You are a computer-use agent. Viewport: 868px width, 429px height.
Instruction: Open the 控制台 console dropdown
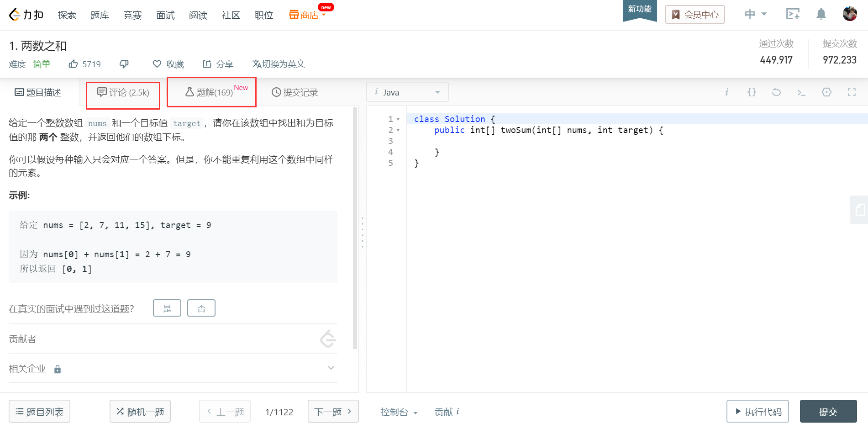coord(399,412)
